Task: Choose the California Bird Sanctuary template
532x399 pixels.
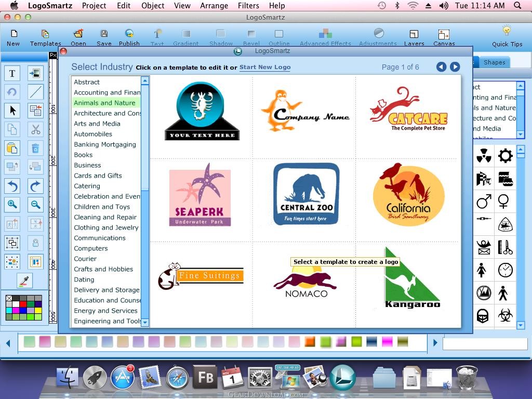Action: pyautogui.click(x=408, y=194)
